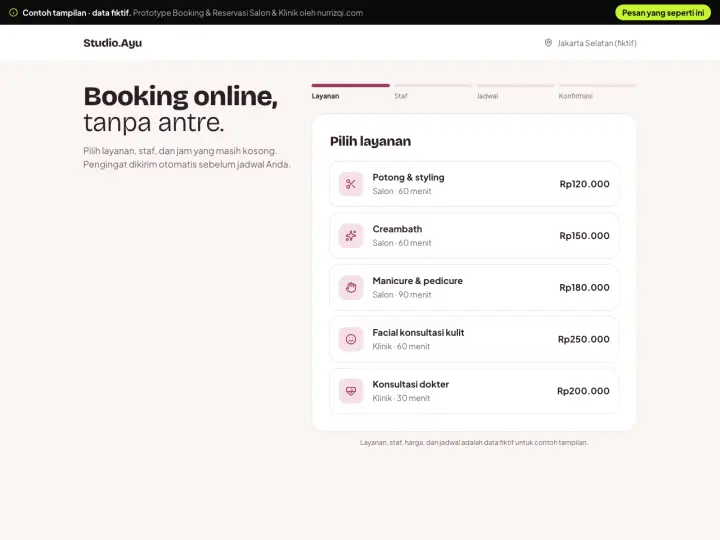Click the Rp250.000 price
720x540 pixels.
click(584, 339)
